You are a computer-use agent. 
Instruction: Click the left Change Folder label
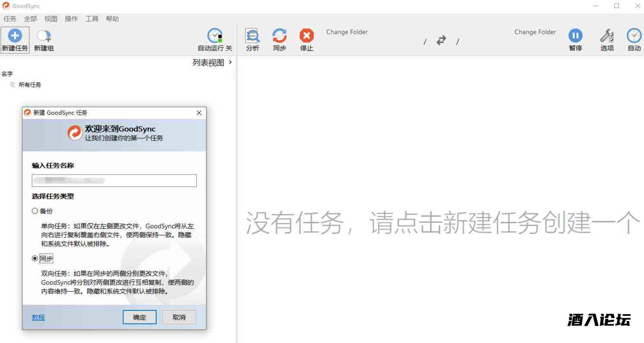347,32
